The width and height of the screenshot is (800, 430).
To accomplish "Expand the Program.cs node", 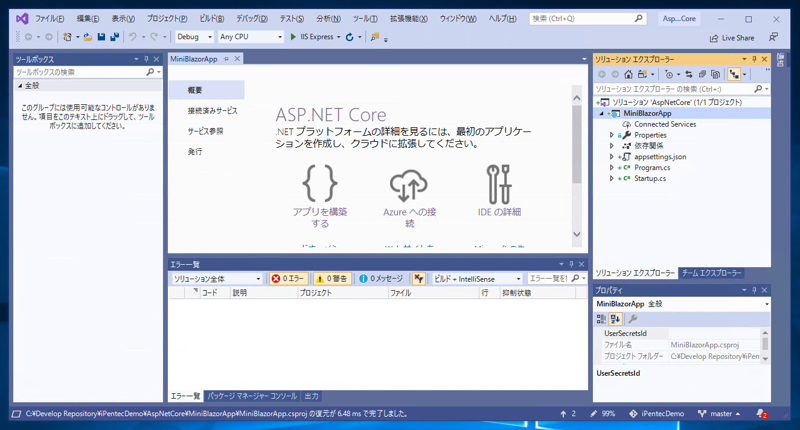I will (612, 167).
